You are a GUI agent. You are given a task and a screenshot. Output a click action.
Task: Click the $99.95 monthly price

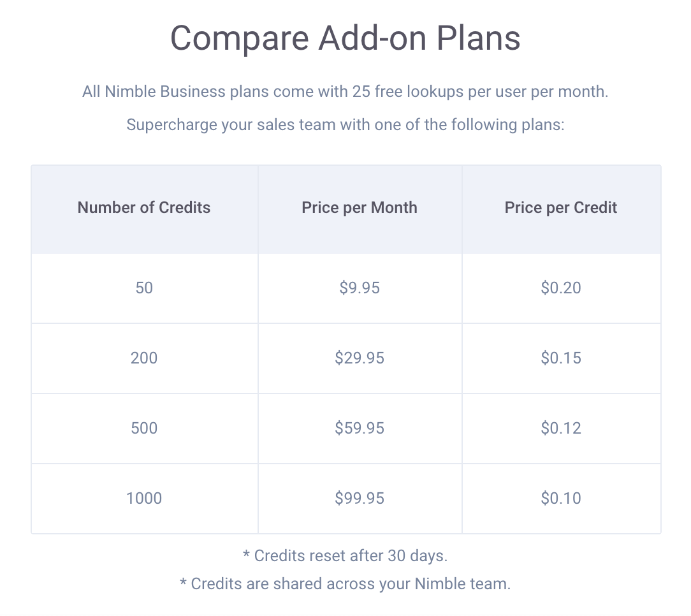[360, 499]
